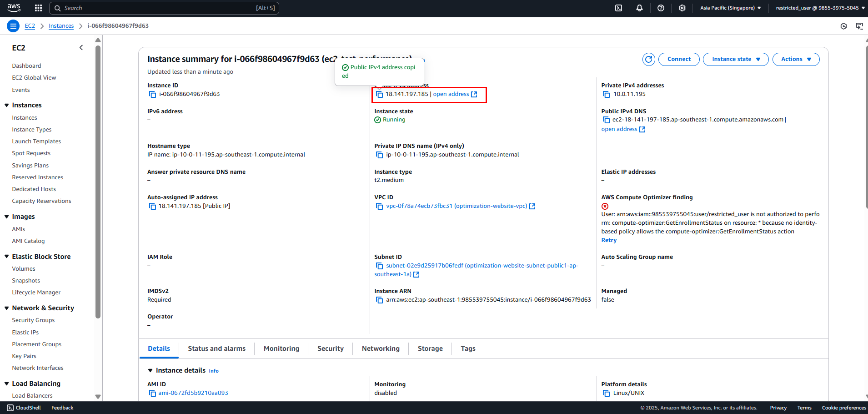Copy the Instance ID value
This screenshot has width=868, height=414.
[x=153, y=94]
